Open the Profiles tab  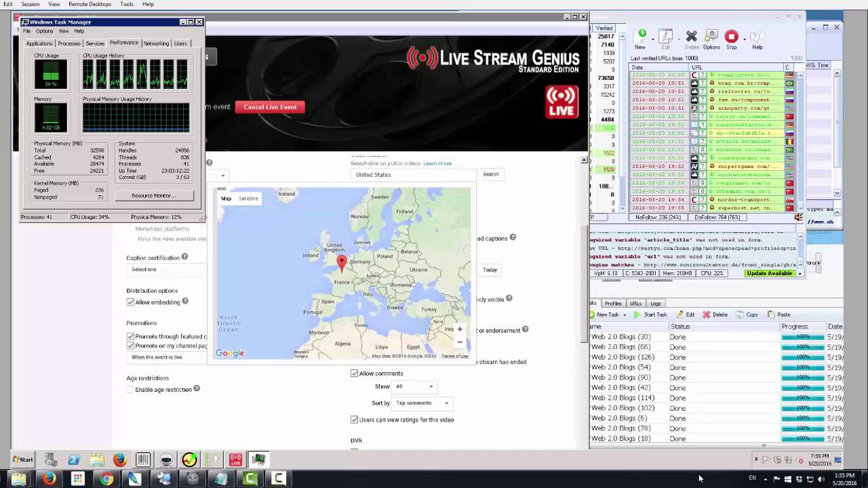613,303
